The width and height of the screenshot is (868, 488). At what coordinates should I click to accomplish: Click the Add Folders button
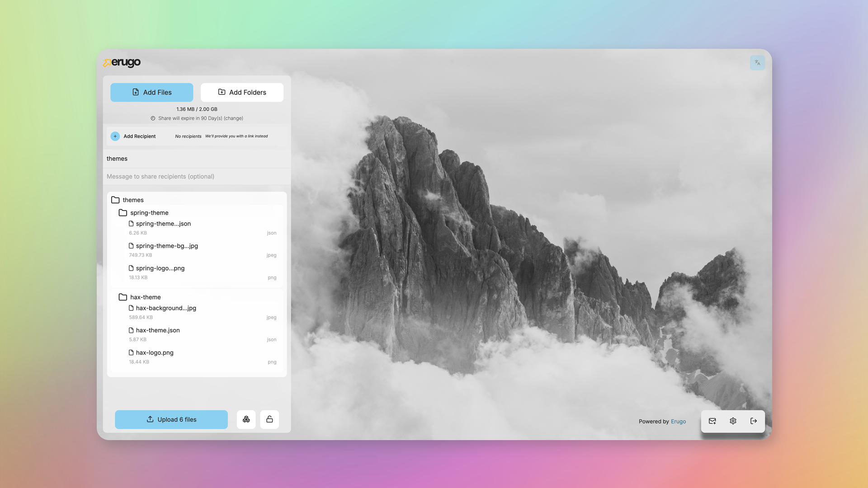coord(242,92)
